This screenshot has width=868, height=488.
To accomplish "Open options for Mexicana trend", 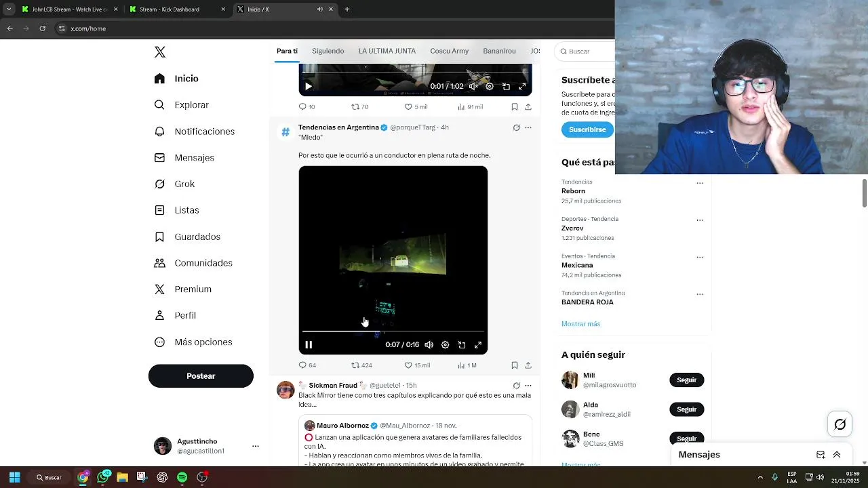I will 700,258.
